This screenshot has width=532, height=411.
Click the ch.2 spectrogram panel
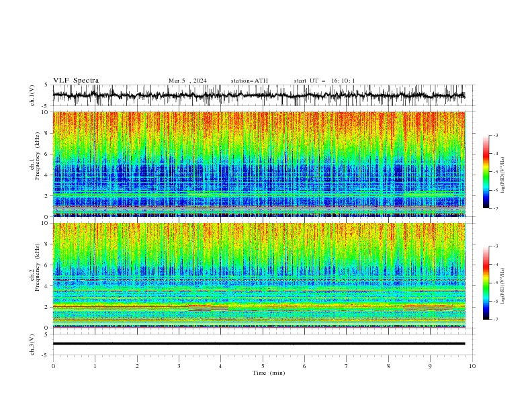(x=259, y=275)
